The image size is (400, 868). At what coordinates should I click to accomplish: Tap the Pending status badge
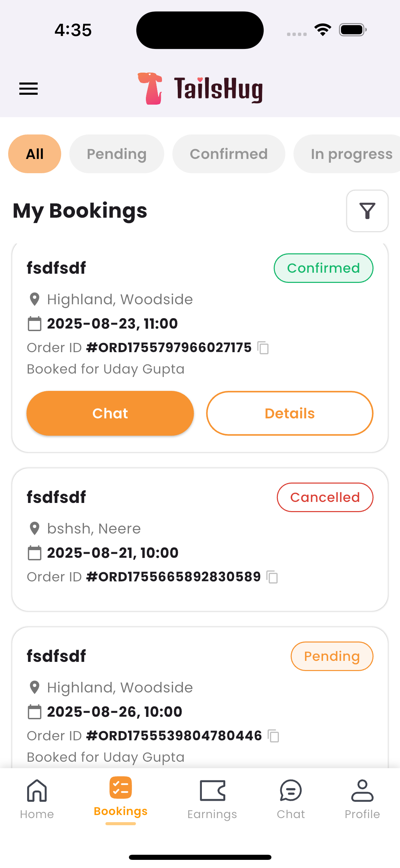[332, 656]
